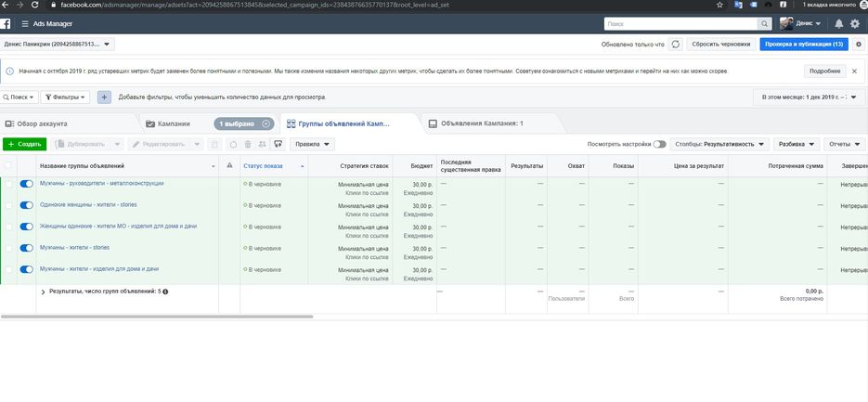Image resolution: width=868 pixels, height=402 pixels.
Task: Expand the 'Разбивка' dropdown
Action: tap(797, 144)
